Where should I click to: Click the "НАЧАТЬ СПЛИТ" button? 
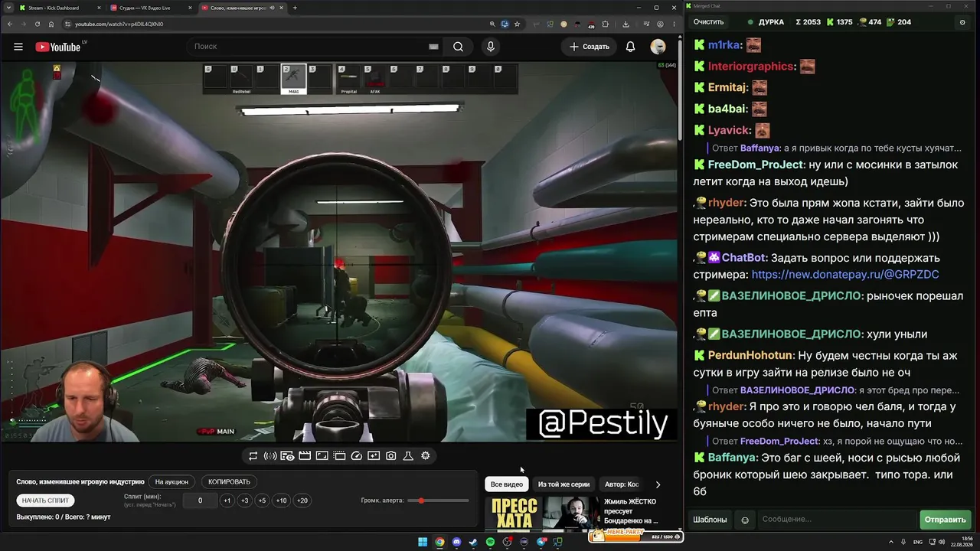tap(45, 500)
